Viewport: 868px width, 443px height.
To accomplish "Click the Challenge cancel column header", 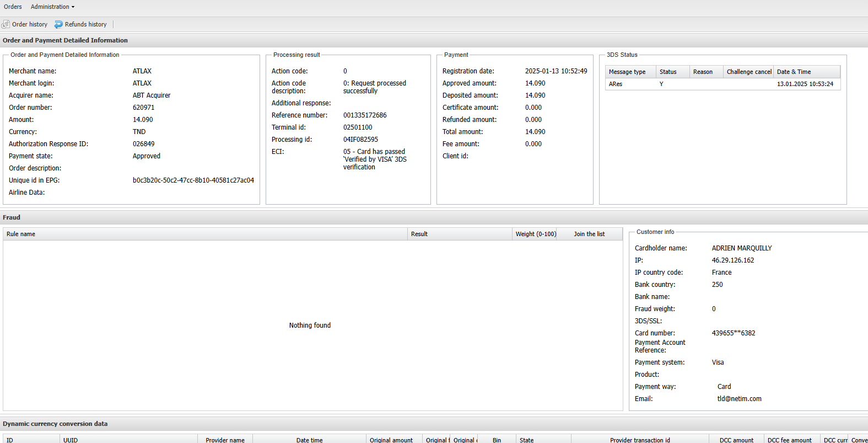I will click(x=748, y=72).
